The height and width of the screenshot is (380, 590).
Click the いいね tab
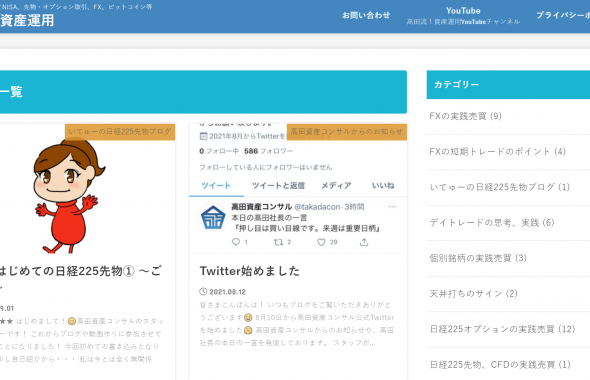(x=383, y=185)
